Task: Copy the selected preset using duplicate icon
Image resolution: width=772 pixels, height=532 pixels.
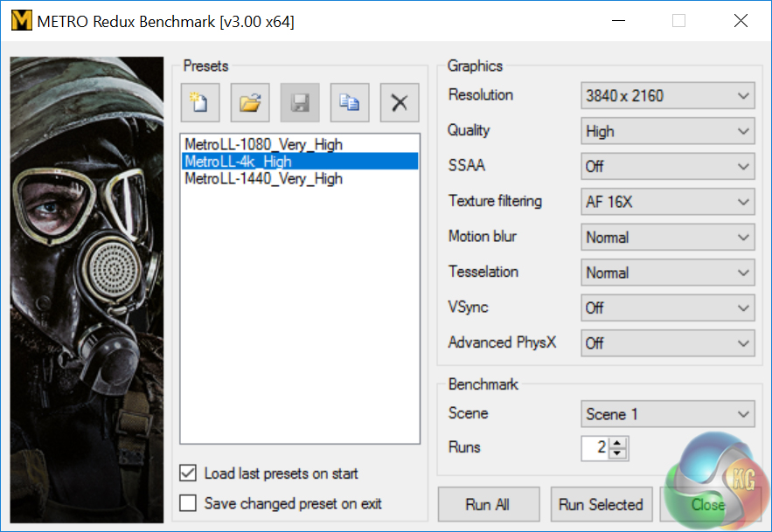Action: [350, 103]
